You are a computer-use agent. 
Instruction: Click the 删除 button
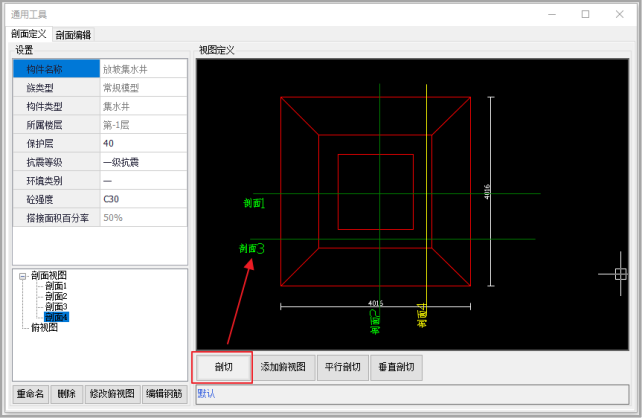point(66,394)
